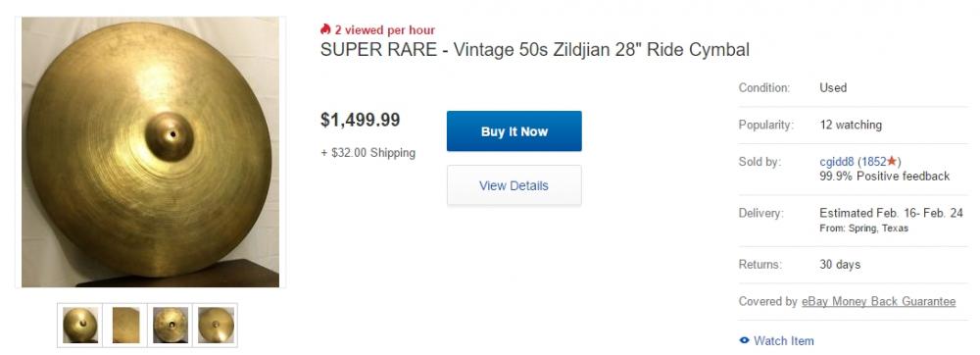
Task: Click the $1,499.99 price text
Action: pos(360,120)
